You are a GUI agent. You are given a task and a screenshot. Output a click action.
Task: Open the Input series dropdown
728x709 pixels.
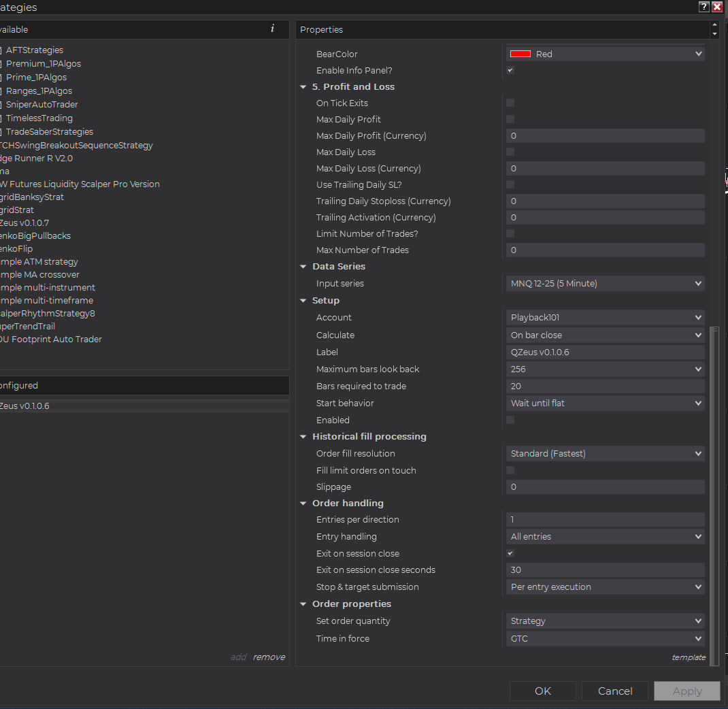pyautogui.click(x=605, y=284)
